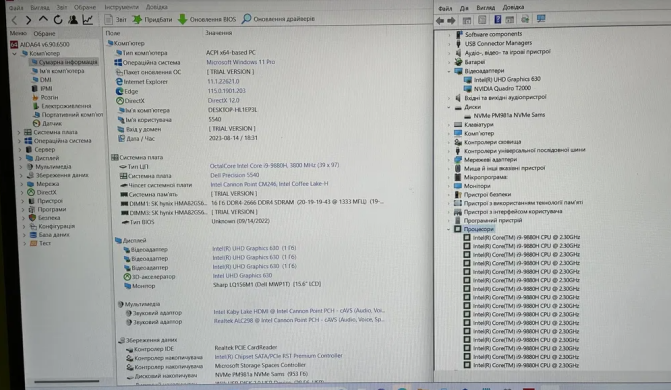Open Довідка menu in Device Manager
The width and height of the screenshot is (671, 390).
pos(513,7)
